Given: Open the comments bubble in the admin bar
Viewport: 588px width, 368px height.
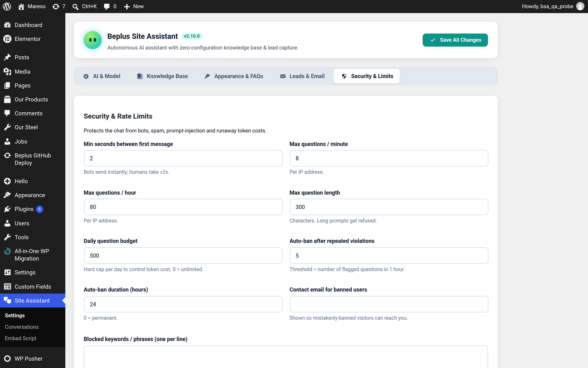Looking at the screenshot, I should click(x=107, y=7).
